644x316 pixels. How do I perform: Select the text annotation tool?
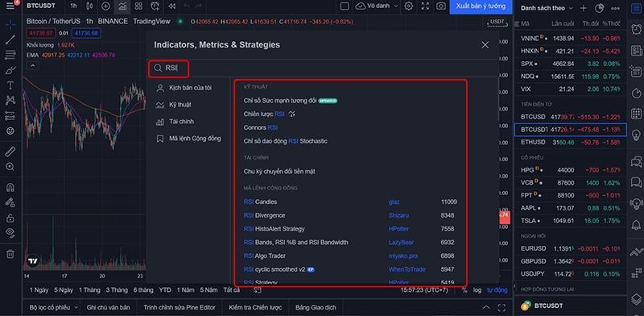click(x=10, y=85)
